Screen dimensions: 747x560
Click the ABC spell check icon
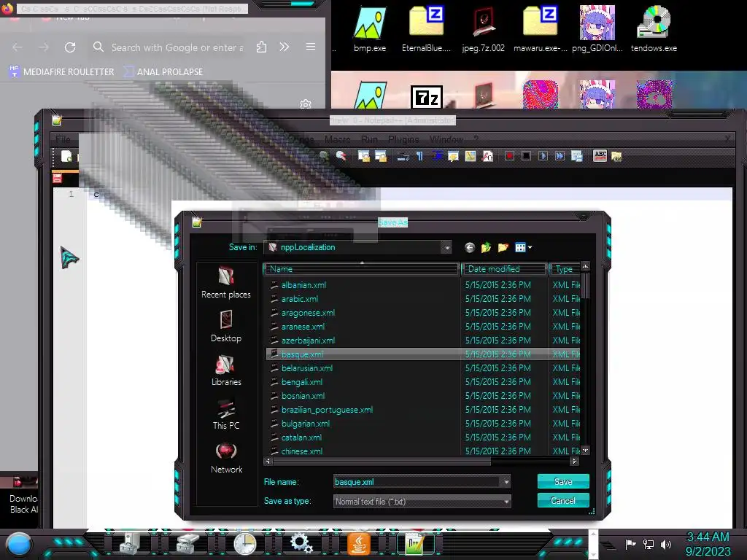point(600,155)
